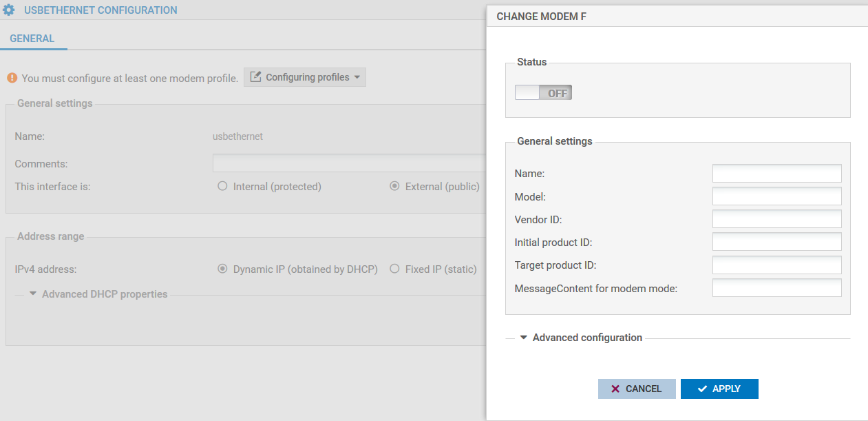The width and height of the screenshot is (868, 421).
Task: Switch to the GENERAL tab
Action: (x=33, y=38)
